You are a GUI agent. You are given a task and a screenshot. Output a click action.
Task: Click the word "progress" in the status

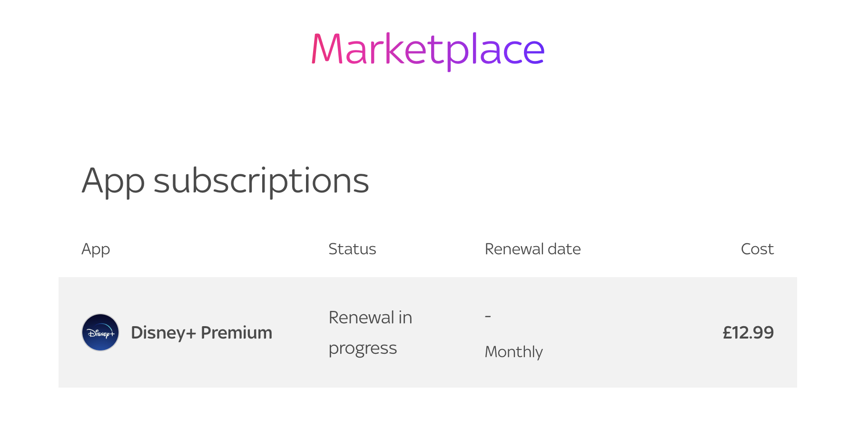pyautogui.click(x=363, y=349)
